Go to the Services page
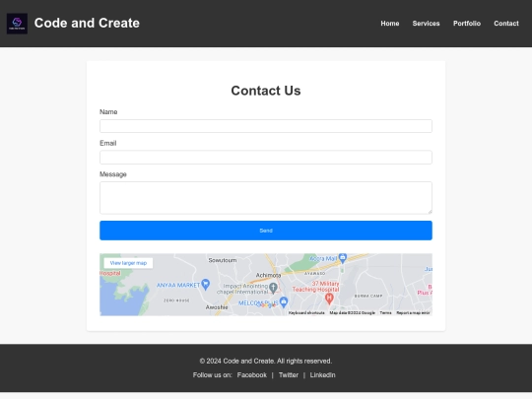The height and width of the screenshot is (399, 532). [427, 24]
